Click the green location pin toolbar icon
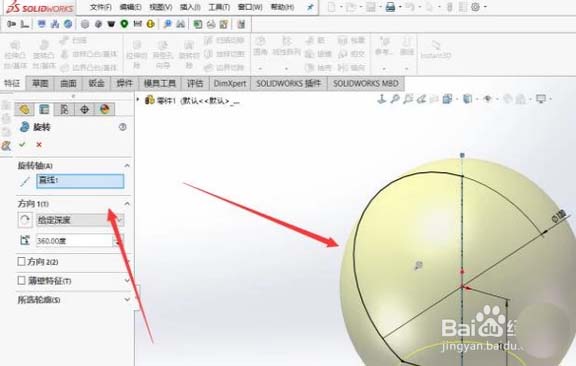 click(124, 24)
